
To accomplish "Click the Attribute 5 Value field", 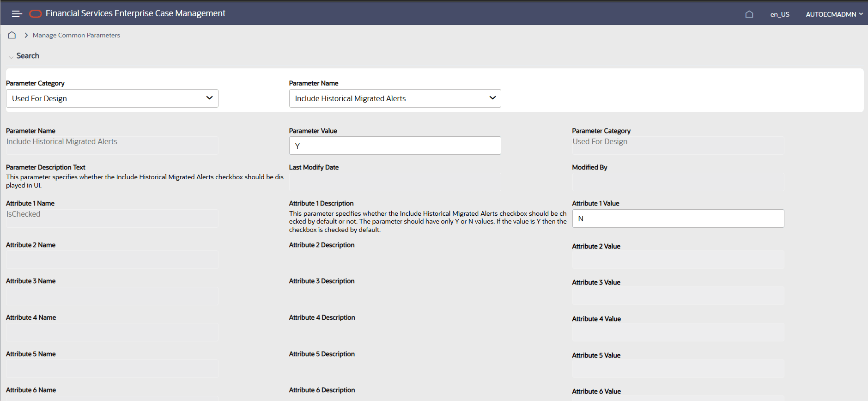I will click(678, 369).
